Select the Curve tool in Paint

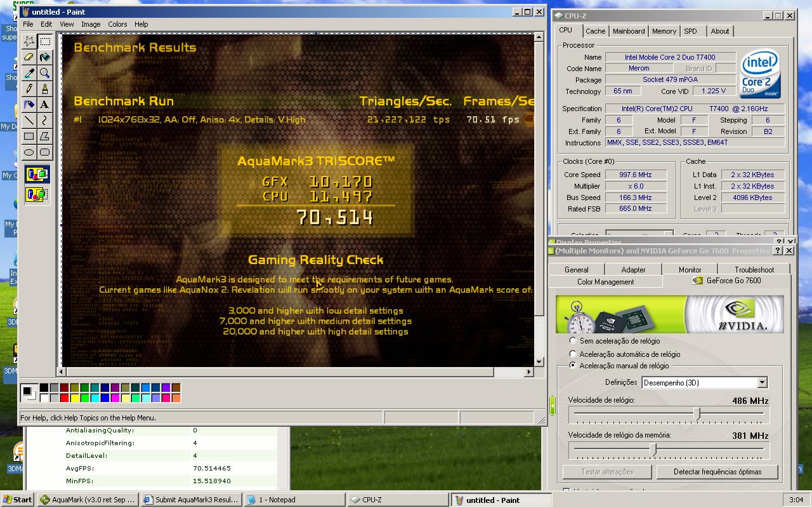pyautogui.click(x=45, y=121)
